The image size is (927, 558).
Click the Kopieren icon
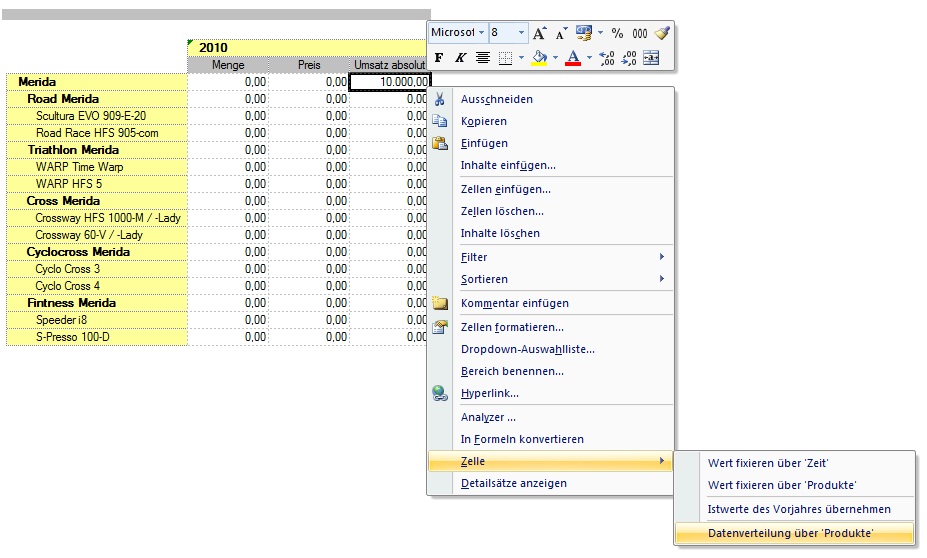(439, 121)
